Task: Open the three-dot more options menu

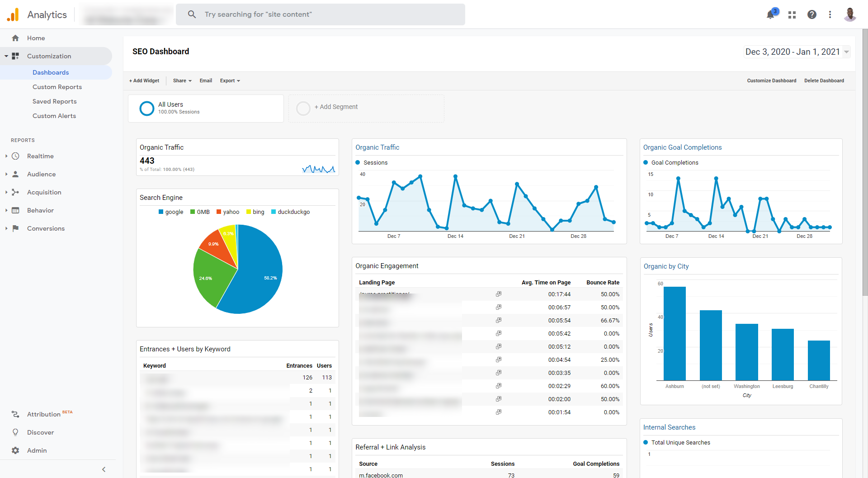Action: [x=830, y=14]
